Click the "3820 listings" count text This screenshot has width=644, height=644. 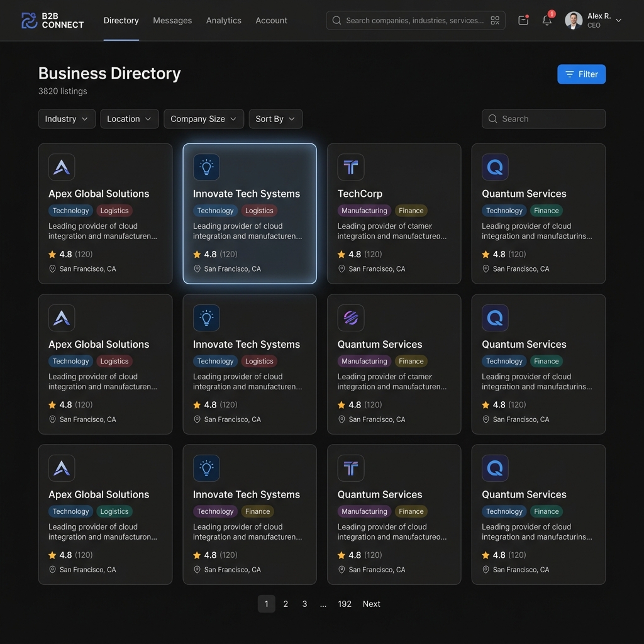pyautogui.click(x=62, y=91)
